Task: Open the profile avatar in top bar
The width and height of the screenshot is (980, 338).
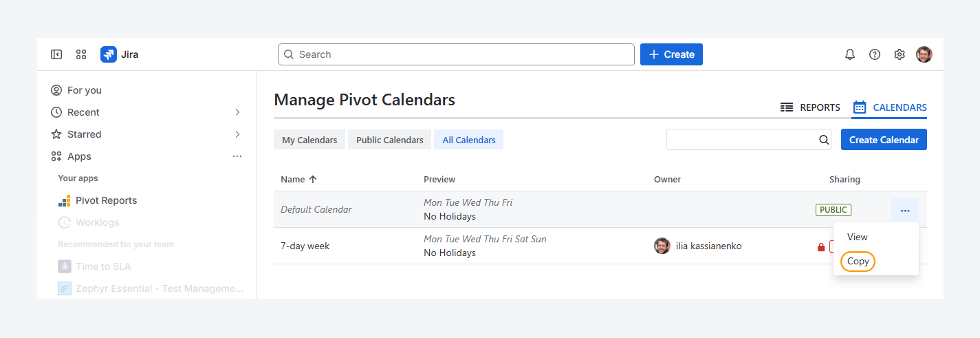Action: 924,54
